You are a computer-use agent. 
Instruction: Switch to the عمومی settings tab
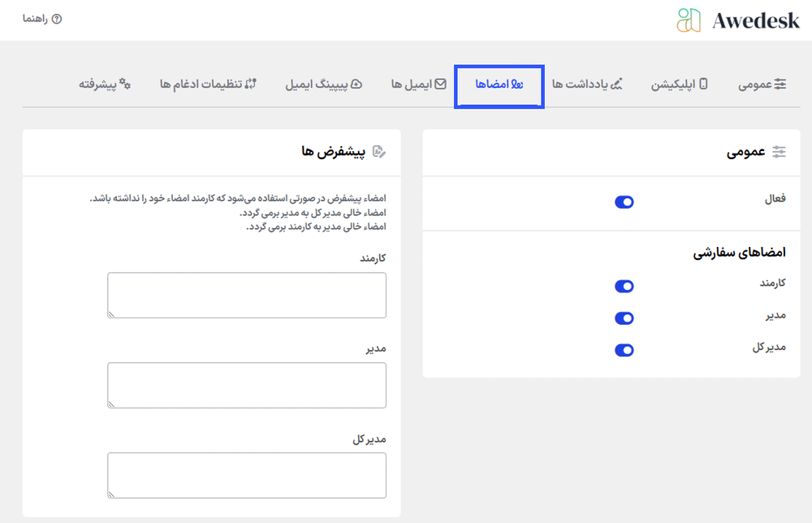pyautogui.click(x=762, y=84)
